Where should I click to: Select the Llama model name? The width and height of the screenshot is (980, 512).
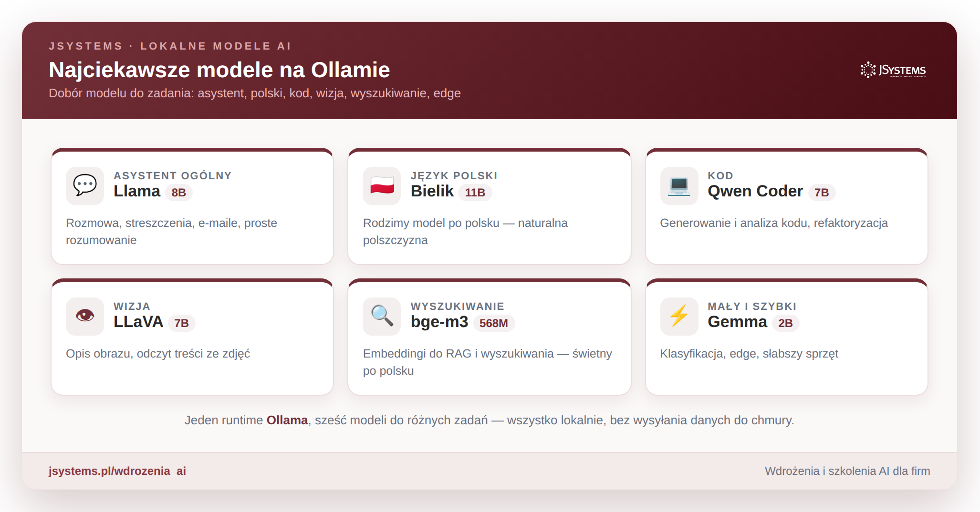137,191
